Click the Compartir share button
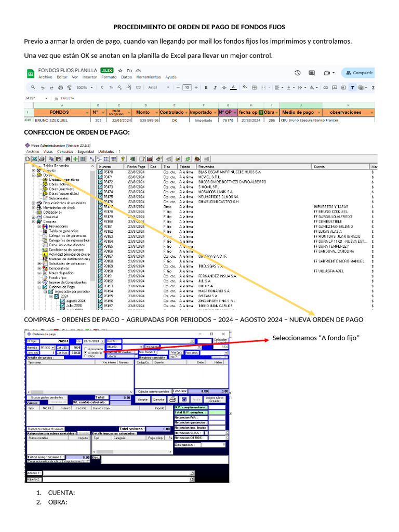The height and width of the screenshot is (532, 399). tap(359, 73)
